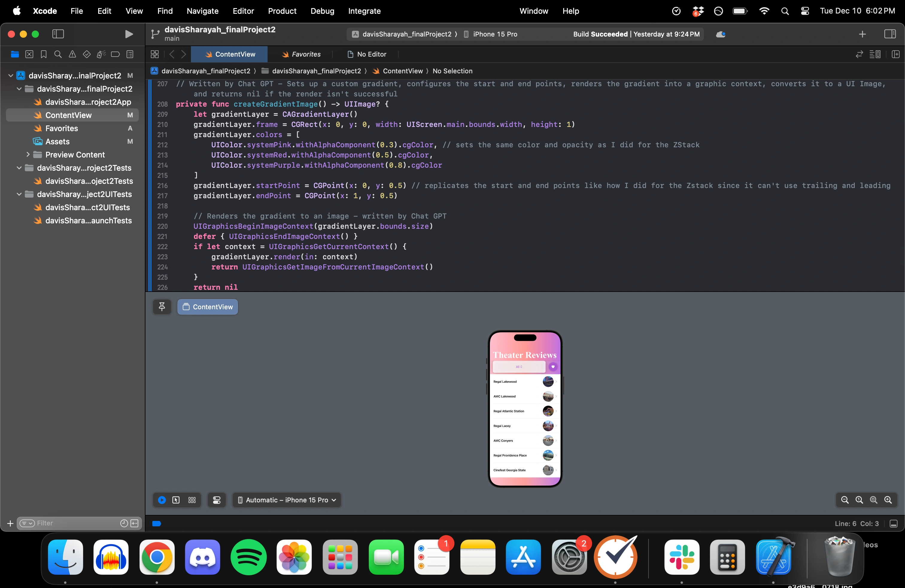Zoom out the preview canvas

pos(845,500)
